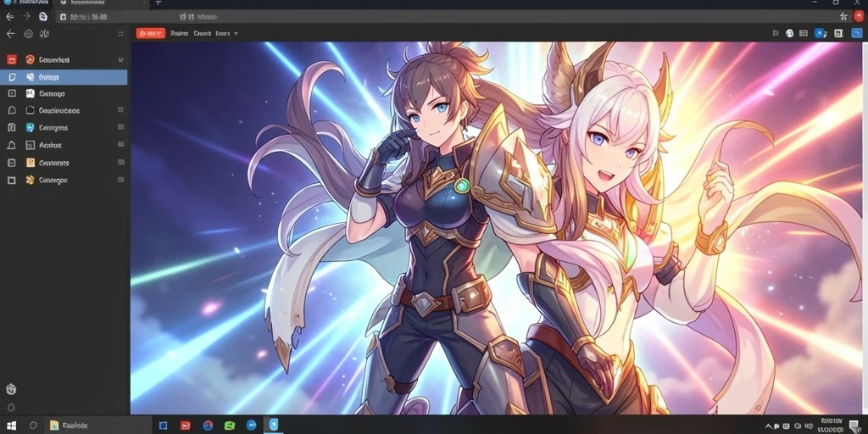Click the taskbar clock
Image resolution: width=868 pixels, height=434 pixels.
831,426
